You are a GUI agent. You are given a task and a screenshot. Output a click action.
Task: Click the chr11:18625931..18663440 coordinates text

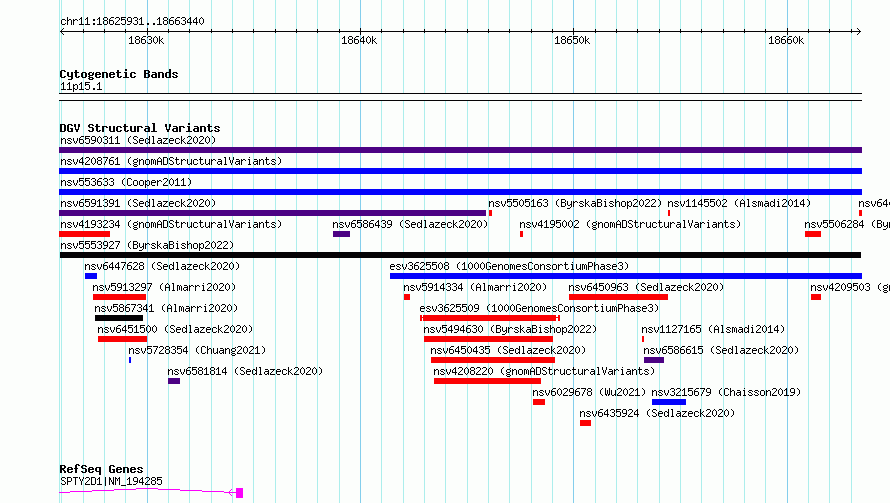132,21
